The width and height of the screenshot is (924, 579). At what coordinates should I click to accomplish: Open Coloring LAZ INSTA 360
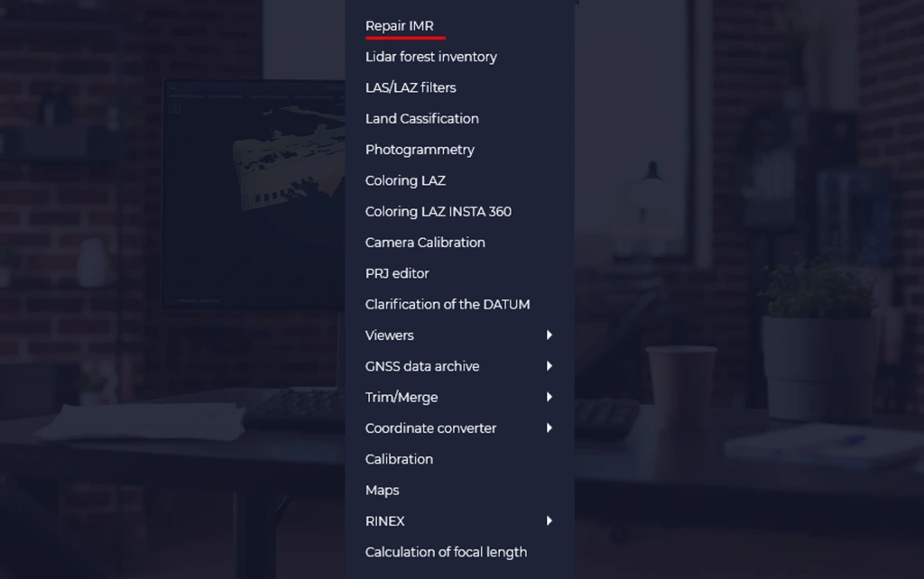click(x=438, y=211)
